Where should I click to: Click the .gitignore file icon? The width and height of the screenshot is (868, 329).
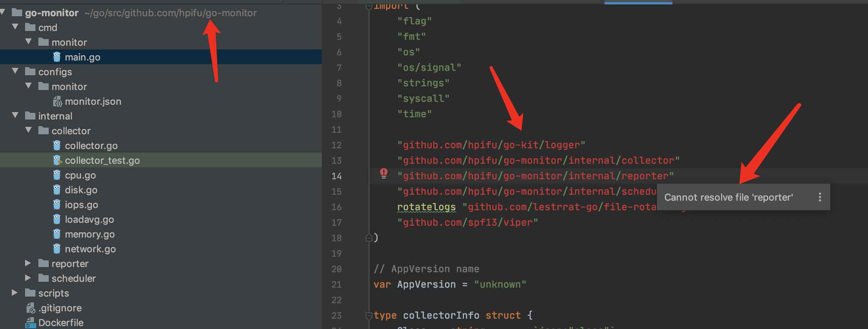(31, 308)
